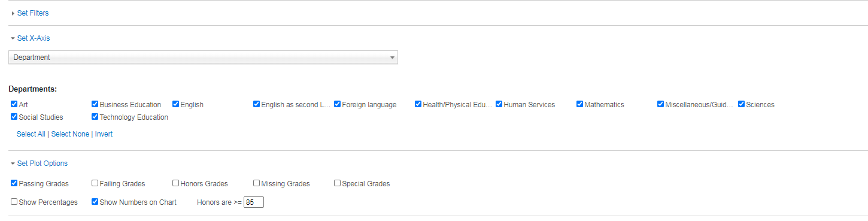Viewport: 868px width, 221px height.
Task: Uncheck the Business Education checkbox
Action: (95, 104)
